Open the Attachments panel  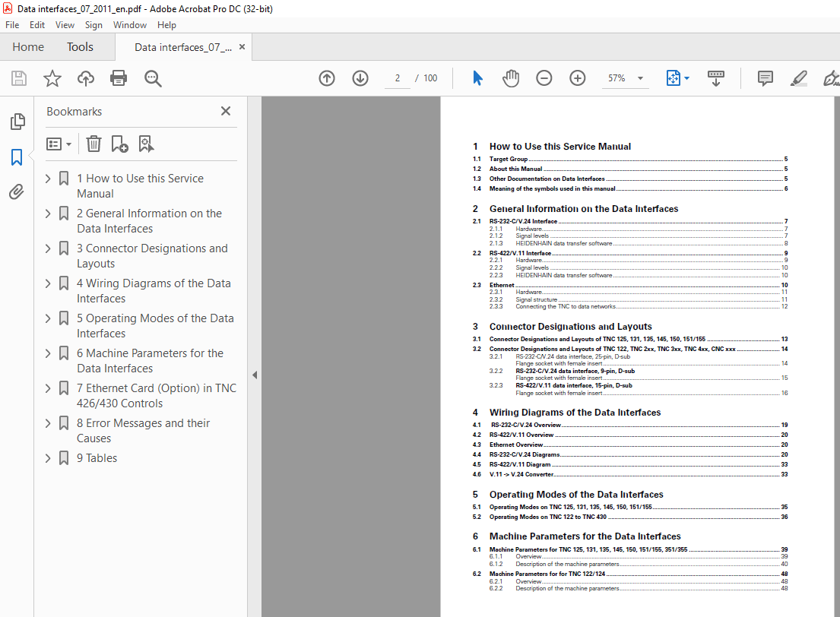[17, 191]
